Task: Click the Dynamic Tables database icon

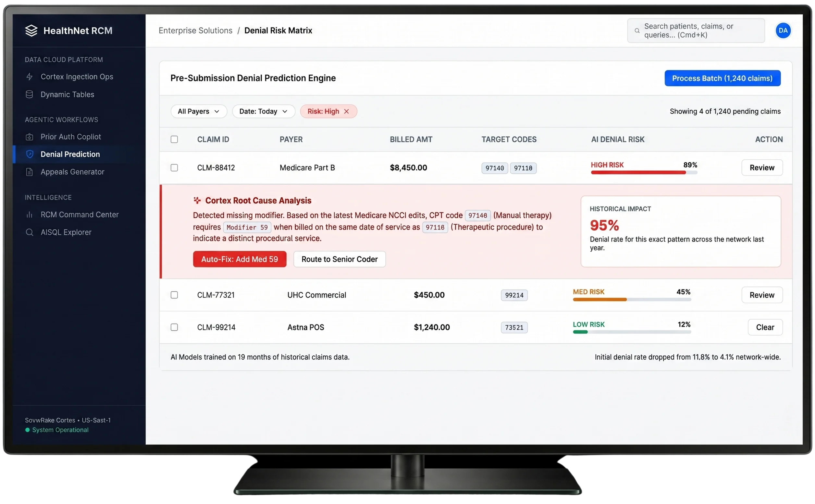Action: click(29, 94)
